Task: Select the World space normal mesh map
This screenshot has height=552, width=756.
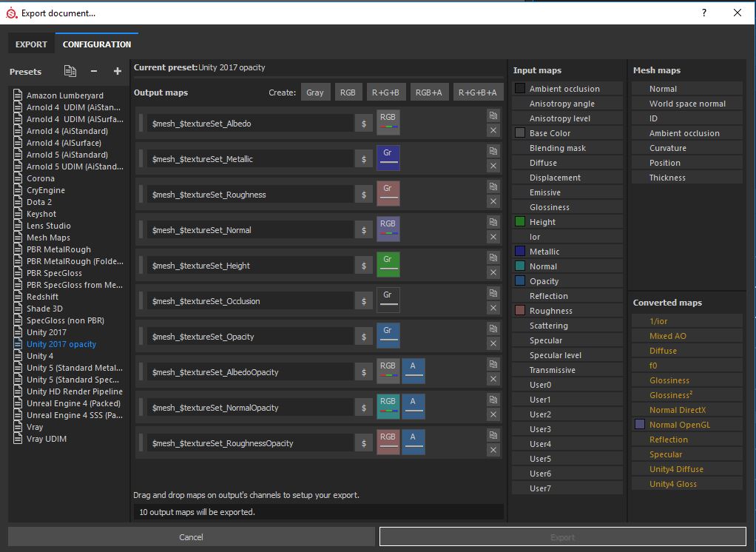Action: [687, 104]
